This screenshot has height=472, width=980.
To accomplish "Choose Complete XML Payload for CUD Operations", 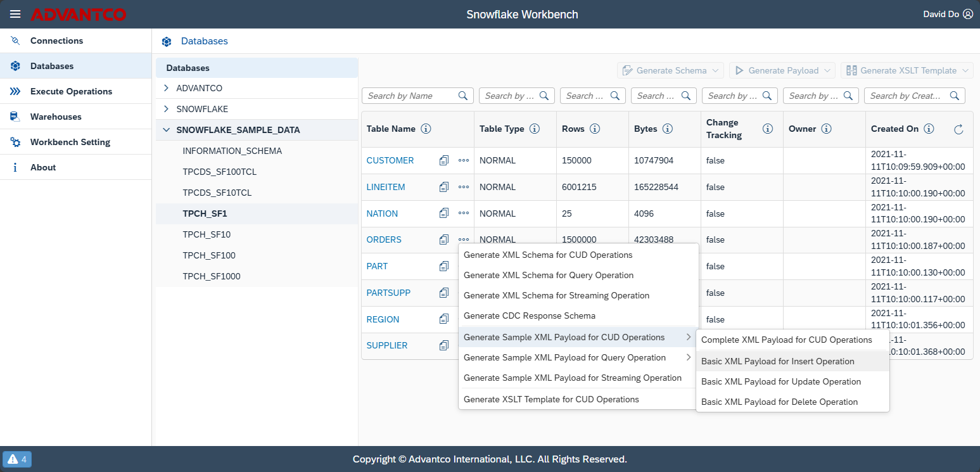I will (x=792, y=340).
